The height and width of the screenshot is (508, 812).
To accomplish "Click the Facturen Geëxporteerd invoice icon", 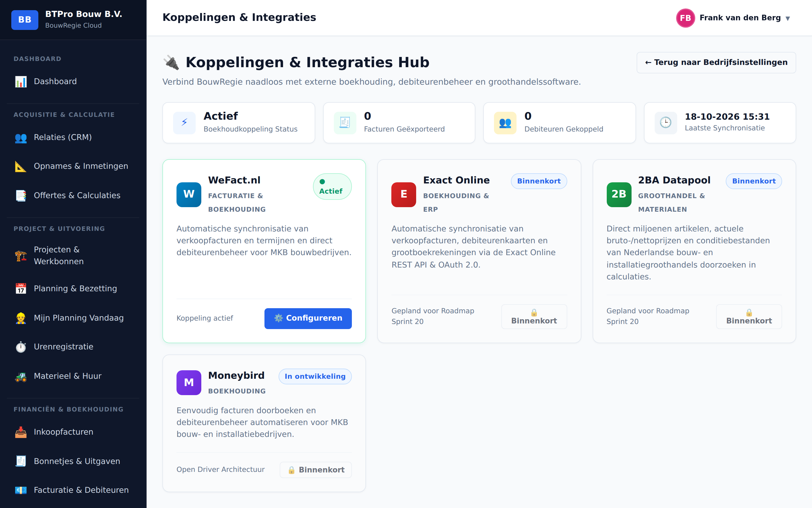I will click(x=345, y=123).
